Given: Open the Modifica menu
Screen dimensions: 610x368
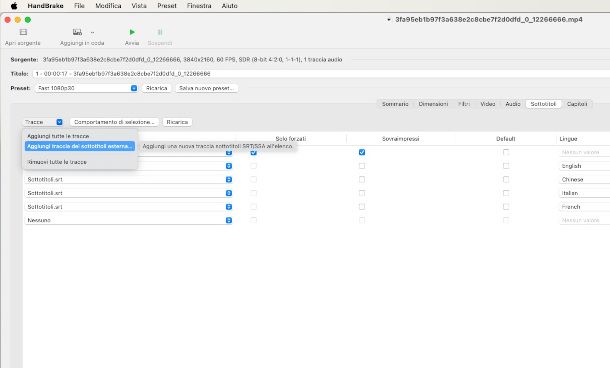Looking at the screenshot, I should [x=108, y=6].
